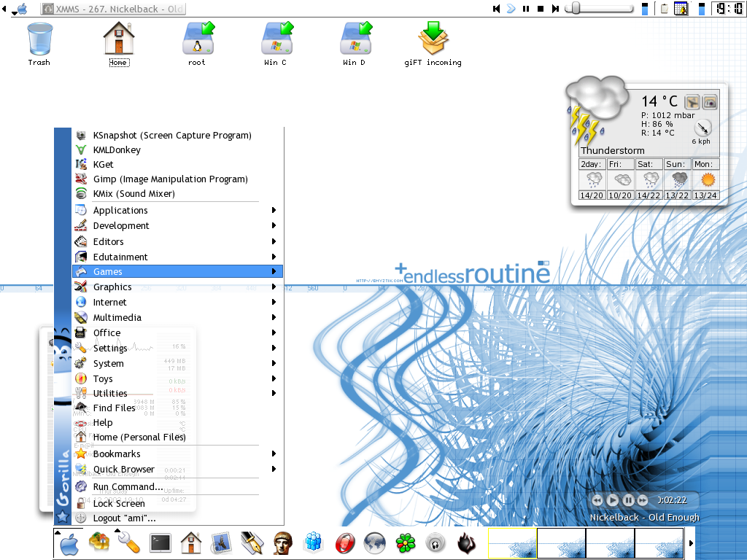
Task: Launch the bust statue icon in bottom panel
Action: (x=283, y=542)
